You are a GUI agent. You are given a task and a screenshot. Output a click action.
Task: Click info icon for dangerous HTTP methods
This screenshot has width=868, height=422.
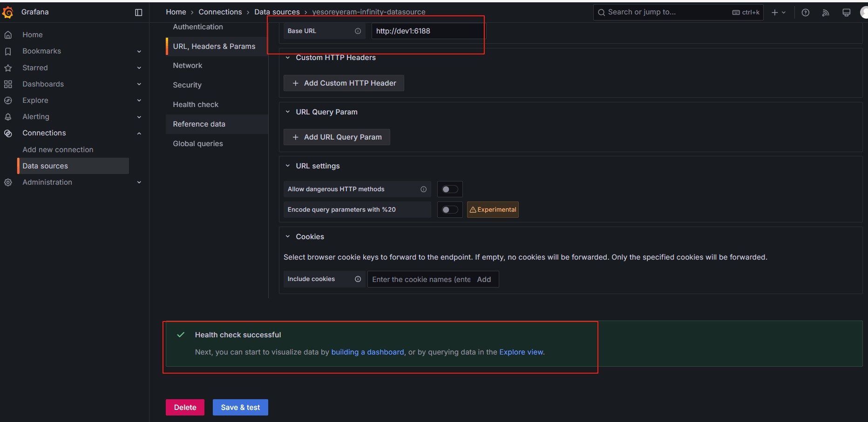pos(424,189)
